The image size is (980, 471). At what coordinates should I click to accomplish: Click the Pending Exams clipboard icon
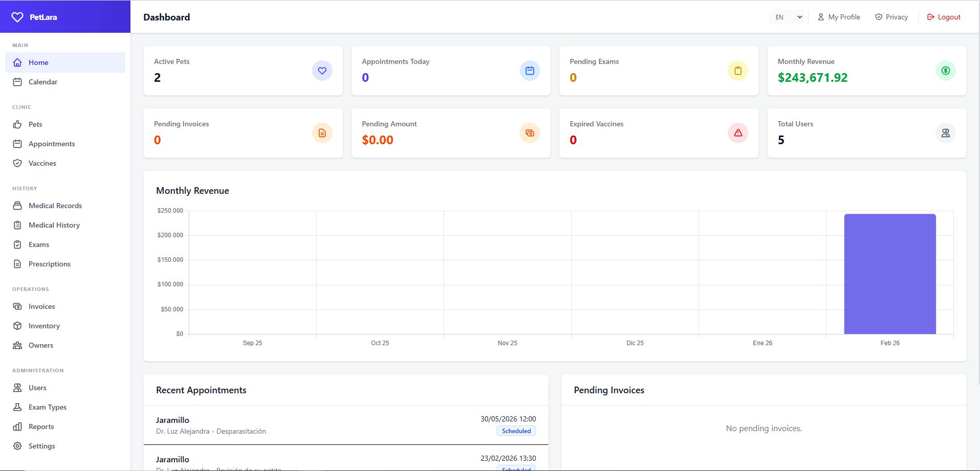738,71
